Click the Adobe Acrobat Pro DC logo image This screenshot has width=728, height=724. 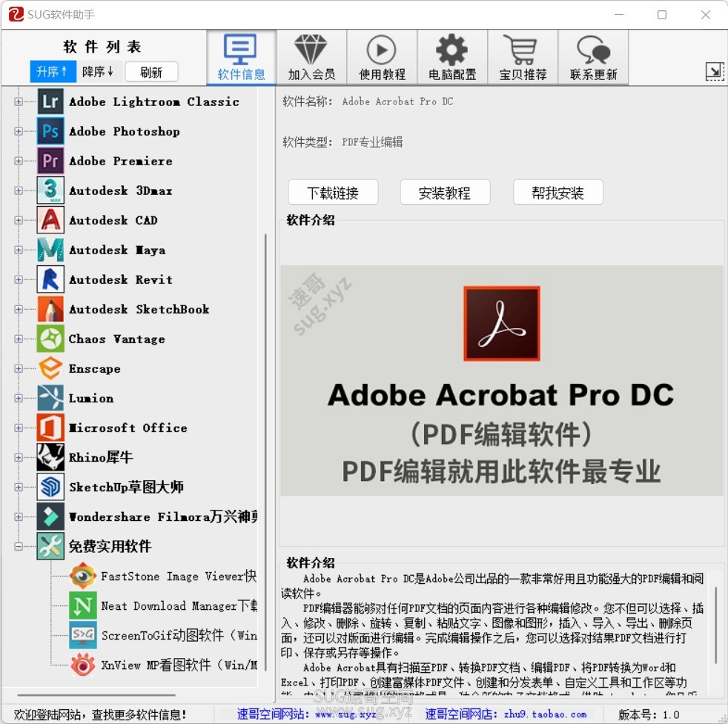501,324
